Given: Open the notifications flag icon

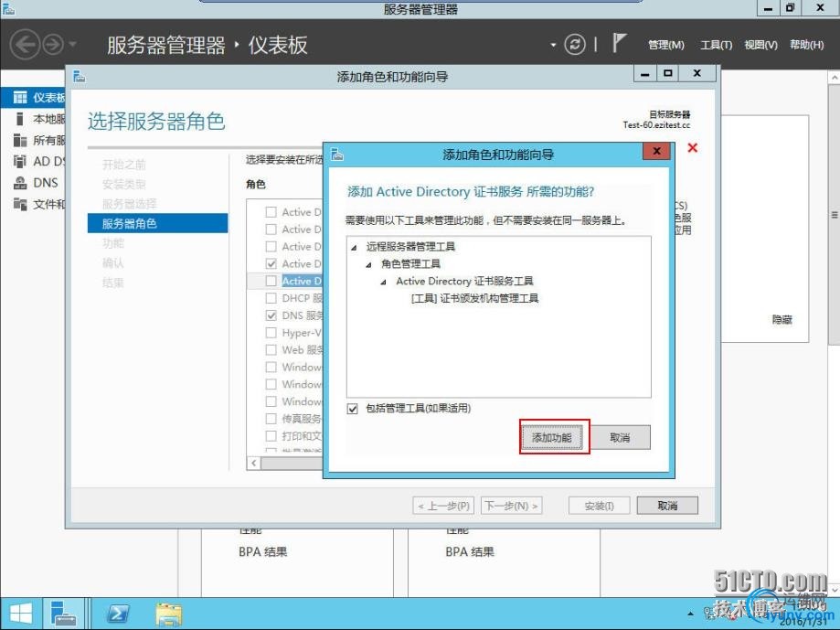Looking at the screenshot, I should (619, 43).
